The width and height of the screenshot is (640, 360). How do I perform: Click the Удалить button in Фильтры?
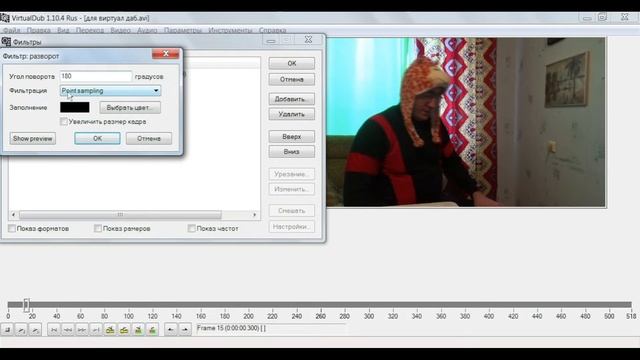(292, 114)
